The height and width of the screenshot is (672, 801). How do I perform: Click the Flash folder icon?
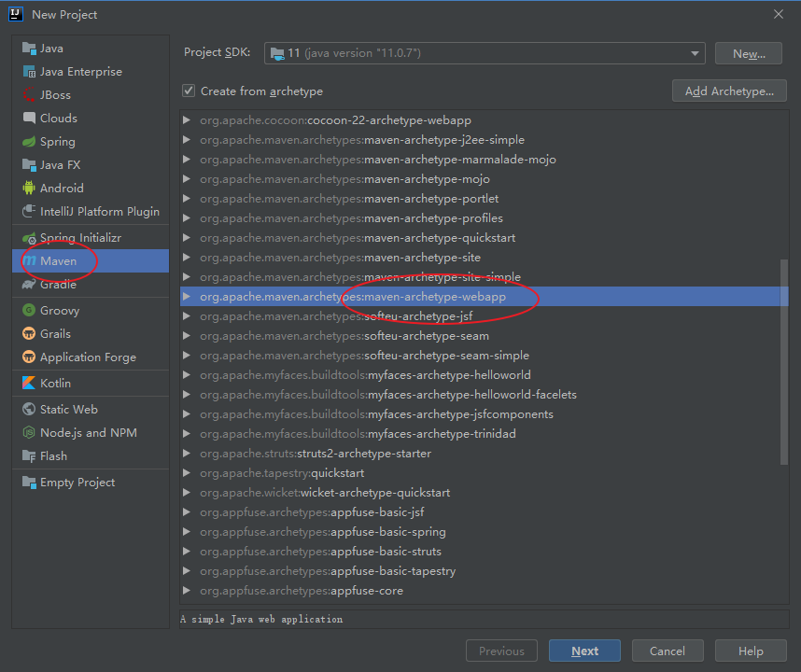[29, 456]
